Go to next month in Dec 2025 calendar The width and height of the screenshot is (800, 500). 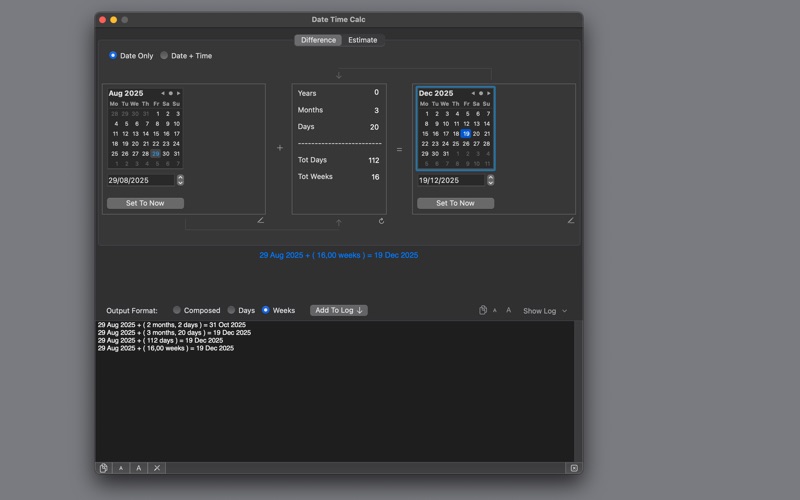(x=488, y=93)
